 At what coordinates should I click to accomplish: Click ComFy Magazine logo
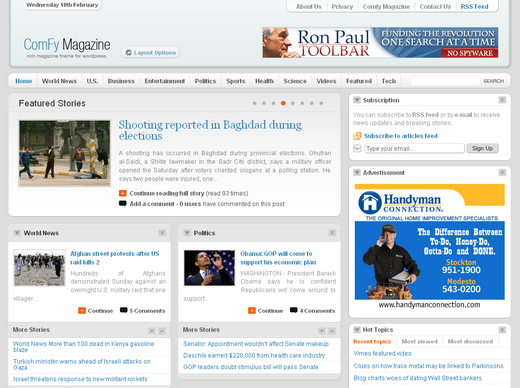[67, 48]
